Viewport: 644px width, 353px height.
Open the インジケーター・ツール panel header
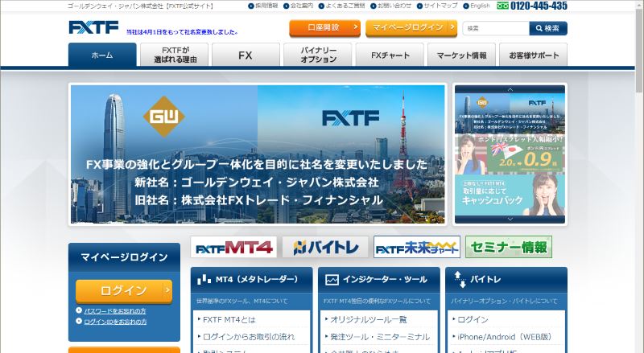pyautogui.click(x=379, y=280)
